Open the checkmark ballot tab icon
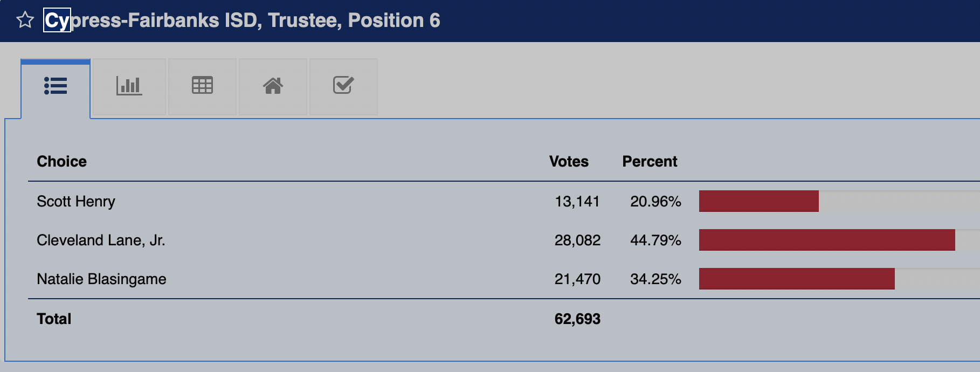980x372 pixels. click(343, 86)
